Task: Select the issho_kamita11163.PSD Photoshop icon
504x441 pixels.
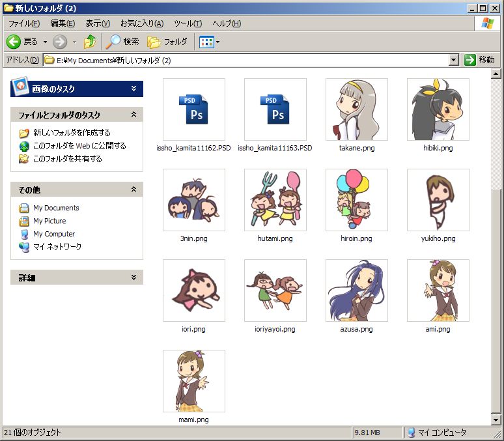Action: pos(275,109)
